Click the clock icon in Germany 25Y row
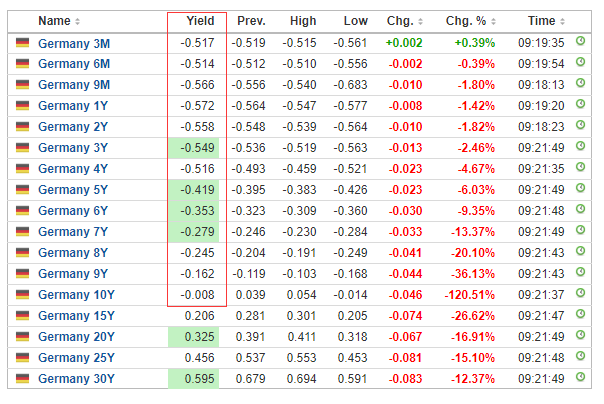This screenshot has height=404, width=604. pos(581,357)
